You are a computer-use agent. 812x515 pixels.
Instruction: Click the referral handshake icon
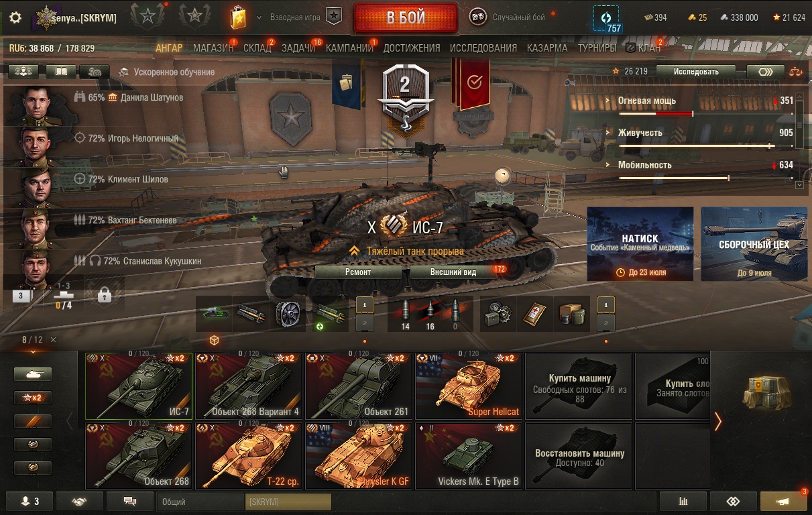tap(80, 501)
